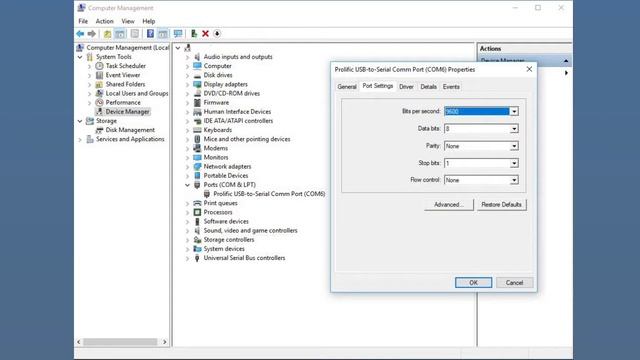Image resolution: width=640 pixels, height=360 pixels.
Task: Select Disk Management in the left tree
Action: point(130,130)
